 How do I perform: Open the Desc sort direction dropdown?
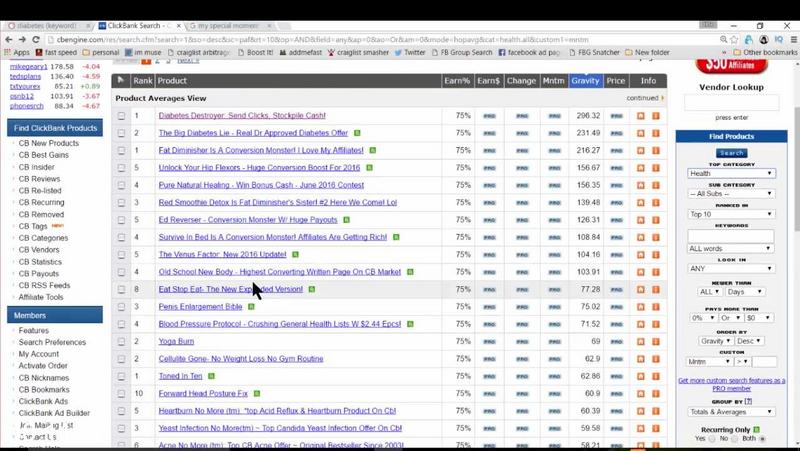tap(749, 341)
